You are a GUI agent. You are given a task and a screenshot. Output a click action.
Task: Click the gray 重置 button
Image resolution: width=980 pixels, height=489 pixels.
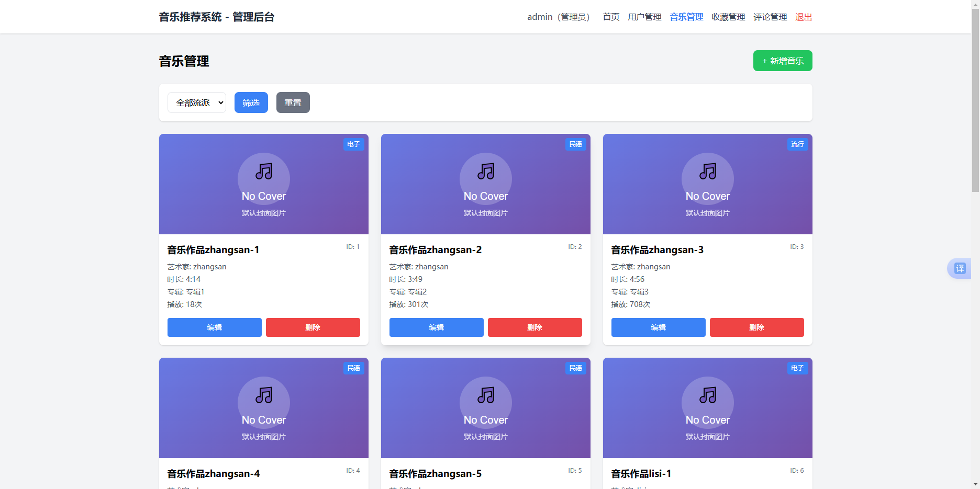click(293, 103)
